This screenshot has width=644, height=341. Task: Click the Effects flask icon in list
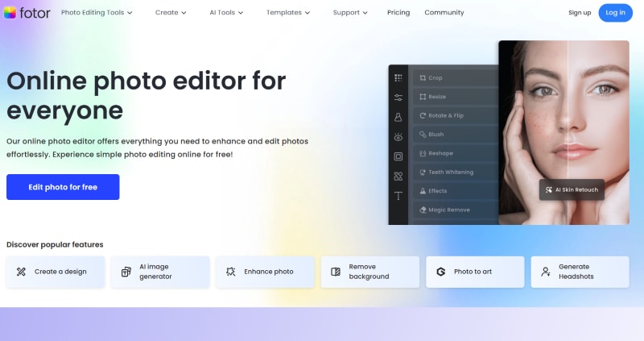pyautogui.click(x=423, y=191)
